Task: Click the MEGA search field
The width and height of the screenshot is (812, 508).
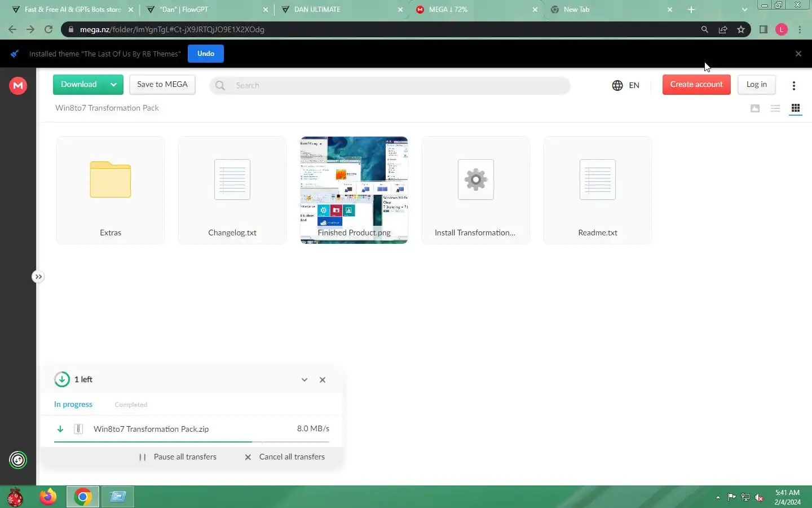Action: pos(390,85)
